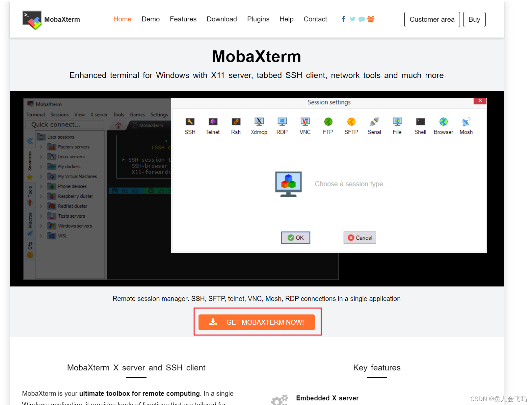Select the Shell session type

point(420,125)
